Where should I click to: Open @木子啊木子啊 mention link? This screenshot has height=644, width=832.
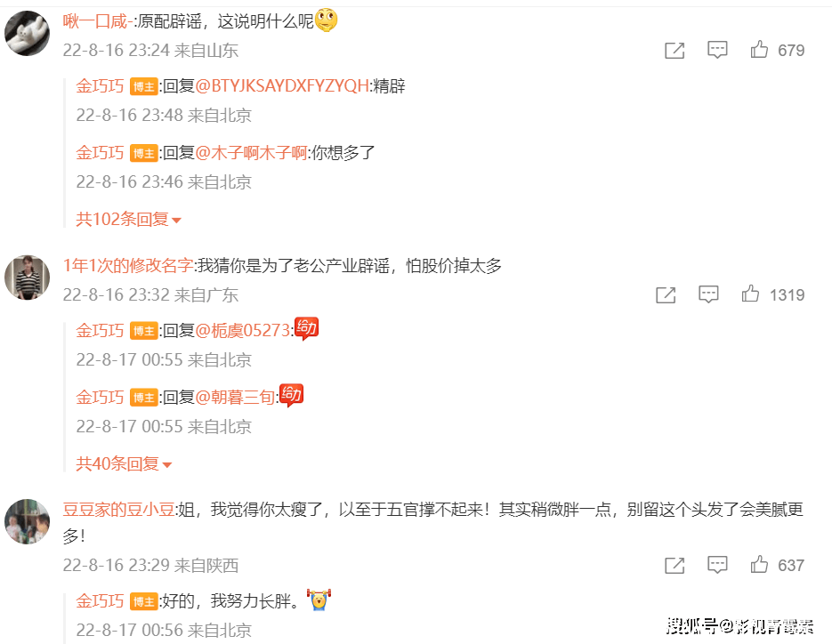[252, 153]
